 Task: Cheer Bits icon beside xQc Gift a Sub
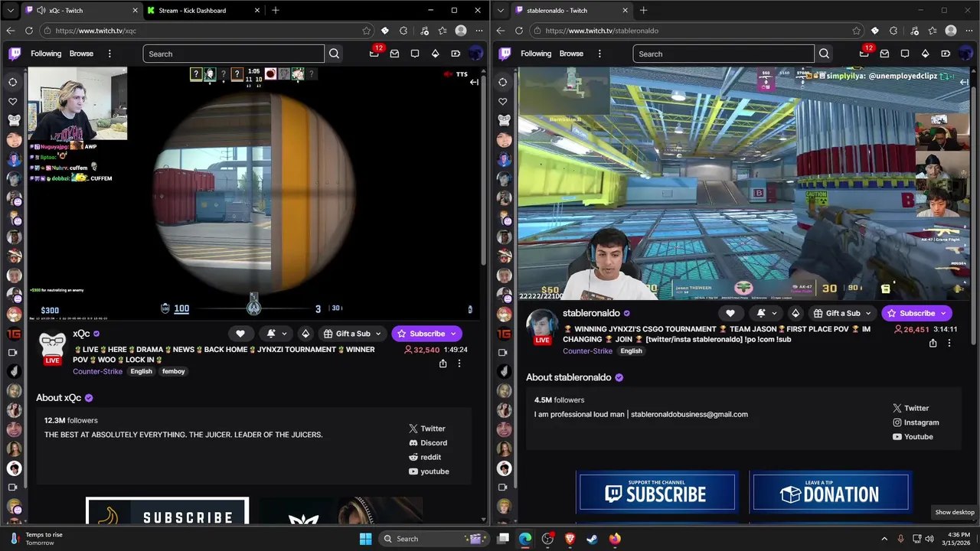[305, 334]
